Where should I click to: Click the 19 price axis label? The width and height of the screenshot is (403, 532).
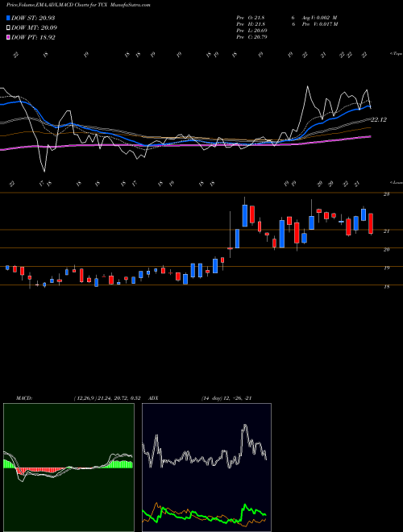386,268
